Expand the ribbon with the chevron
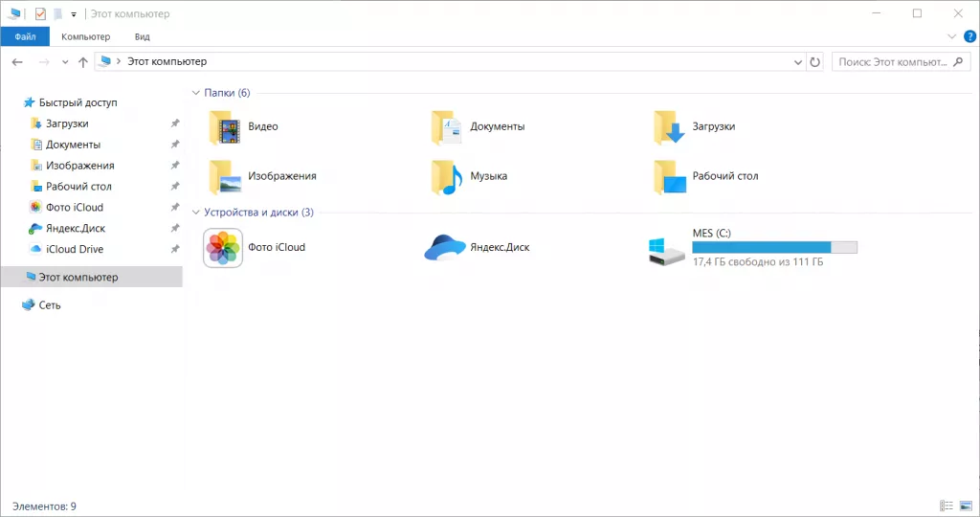This screenshot has width=980, height=517. [952, 36]
